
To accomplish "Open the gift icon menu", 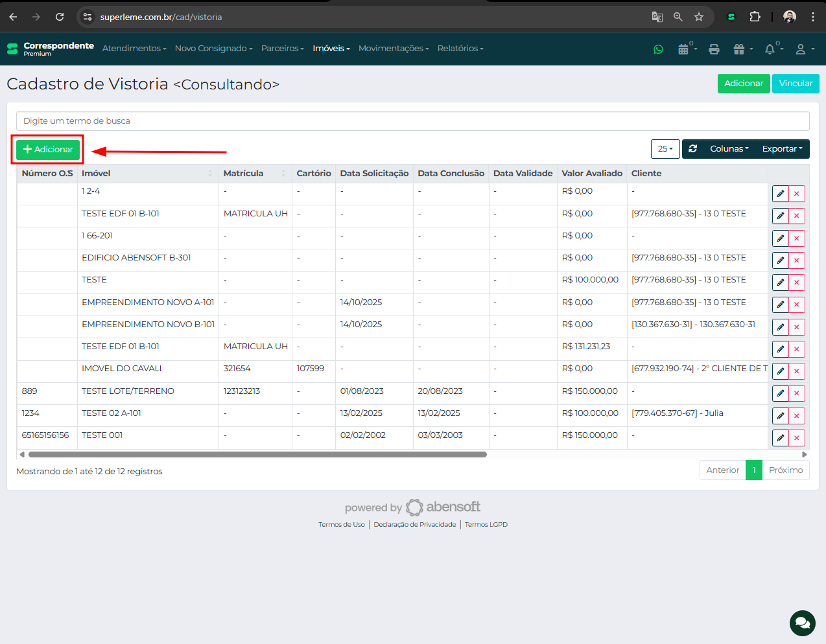I will click(x=739, y=49).
